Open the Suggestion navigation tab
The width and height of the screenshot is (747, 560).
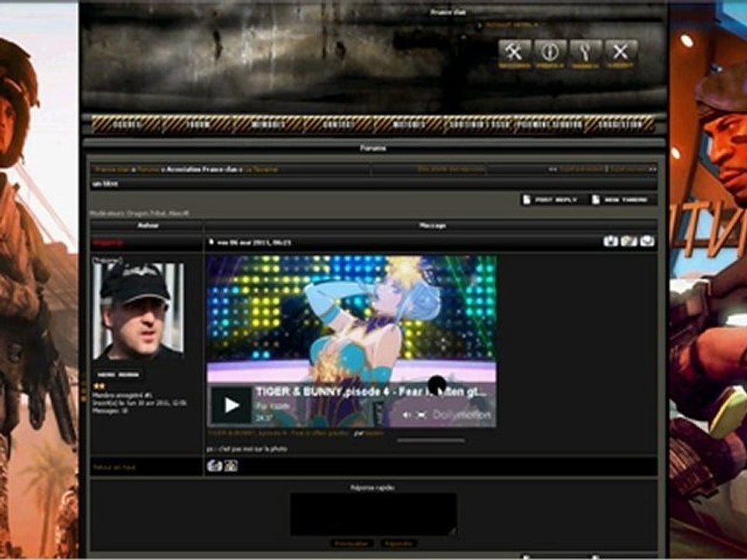pos(620,124)
